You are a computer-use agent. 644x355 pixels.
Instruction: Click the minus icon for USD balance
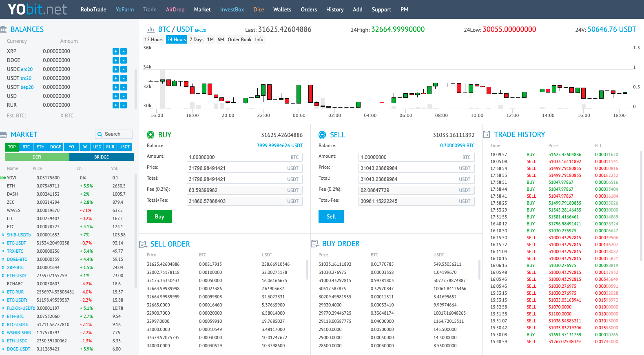[124, 96]
